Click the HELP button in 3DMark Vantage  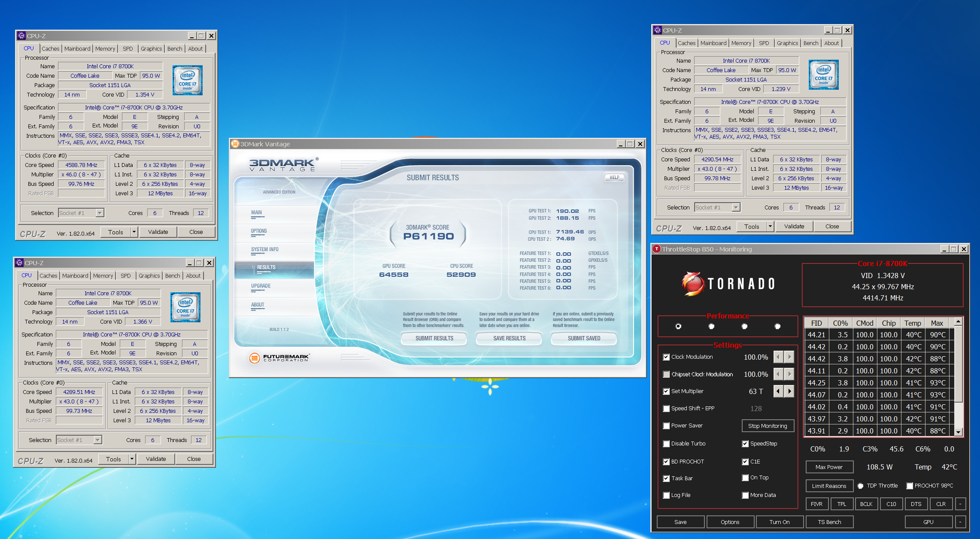614,177
